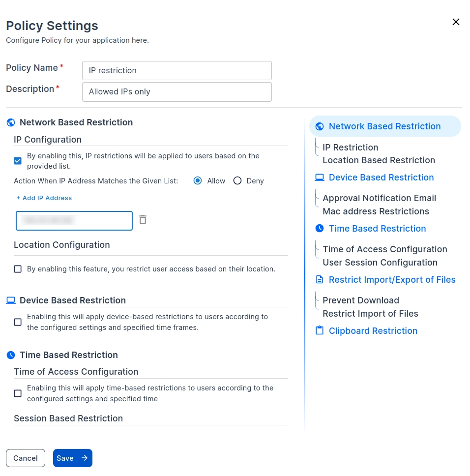The width and height of the screenshot is (470, 476).
Task: Close the Policy Settings dialog
Action: click(455, 22)
